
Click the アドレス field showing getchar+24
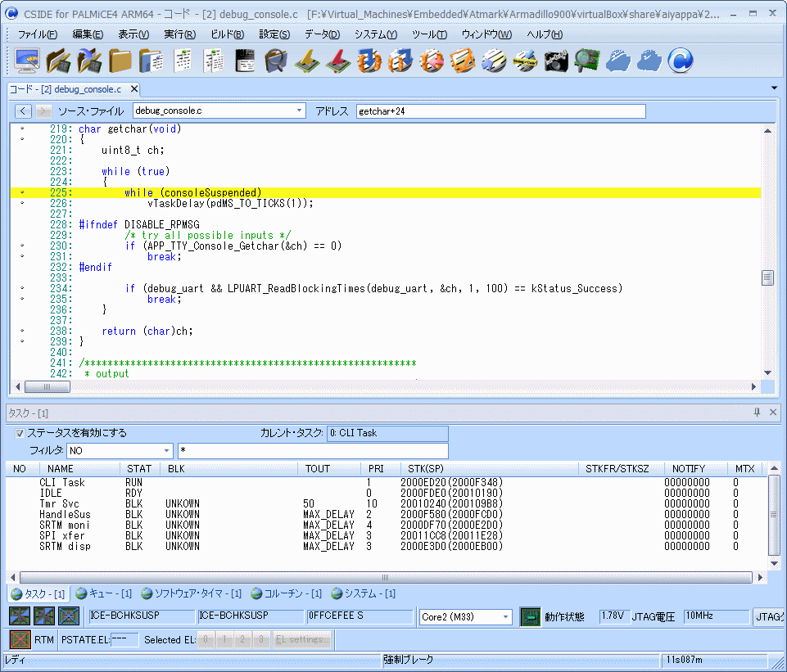click(x=500, y=110)
